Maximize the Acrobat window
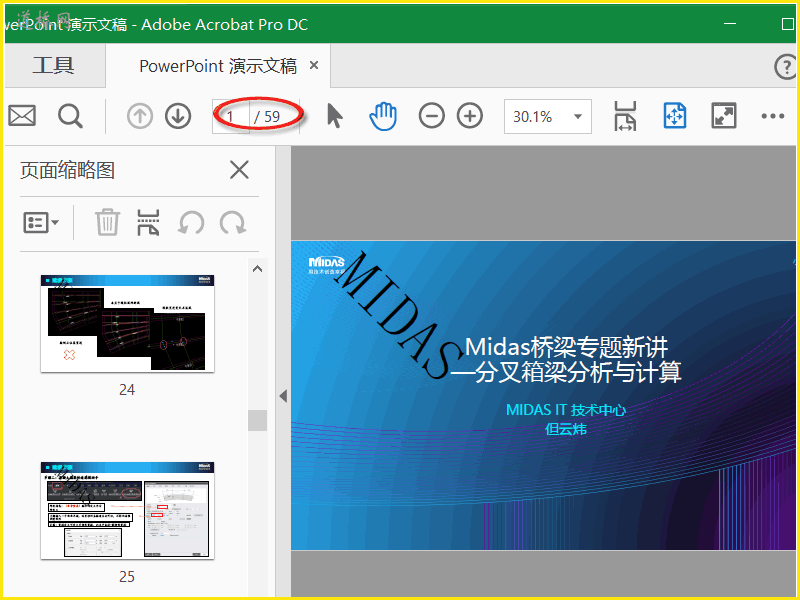 point(788,23)
